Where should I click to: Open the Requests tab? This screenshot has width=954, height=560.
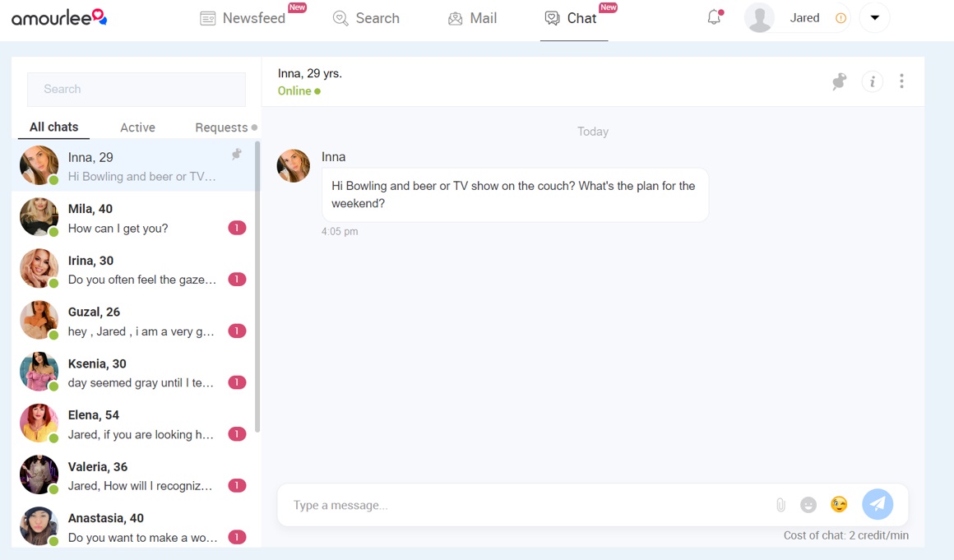[222, 127]
